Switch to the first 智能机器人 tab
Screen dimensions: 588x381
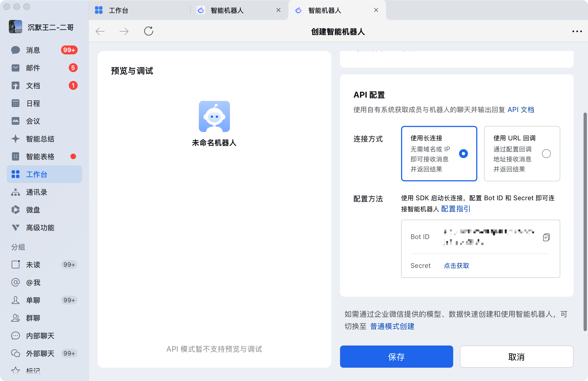(227, 11)
